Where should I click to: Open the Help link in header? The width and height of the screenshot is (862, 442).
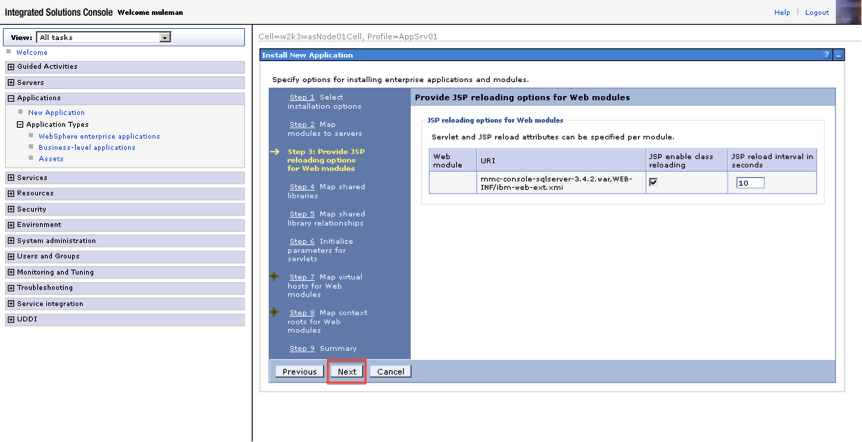(x=781, y=12)
